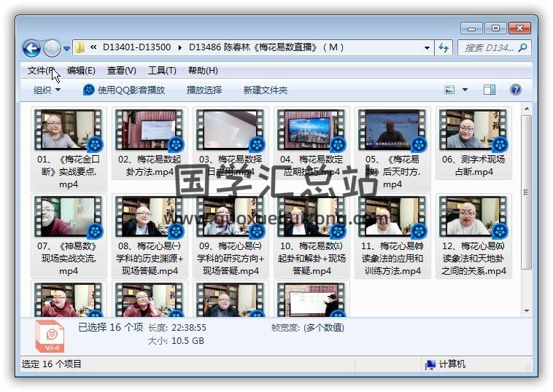Select the 12、梅花心易(五) thumbnail

[473, 216]
